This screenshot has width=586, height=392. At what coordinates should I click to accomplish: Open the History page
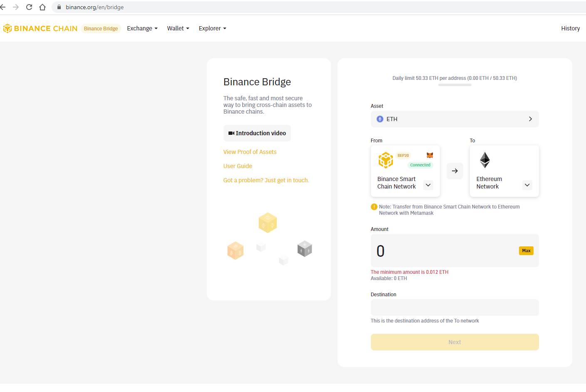[571, 28]
